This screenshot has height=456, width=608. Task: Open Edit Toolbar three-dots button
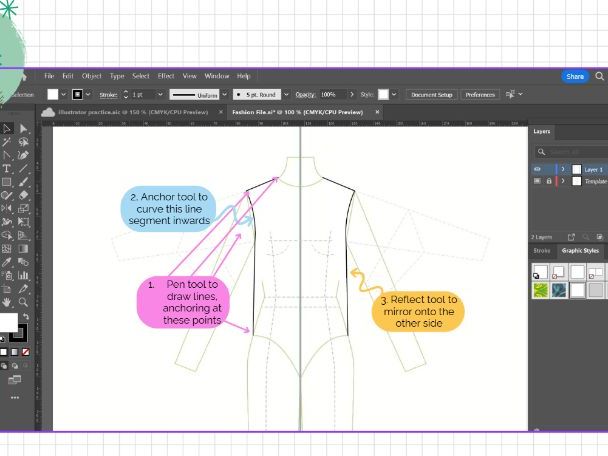pyautogui.click(x=15, y=397)
